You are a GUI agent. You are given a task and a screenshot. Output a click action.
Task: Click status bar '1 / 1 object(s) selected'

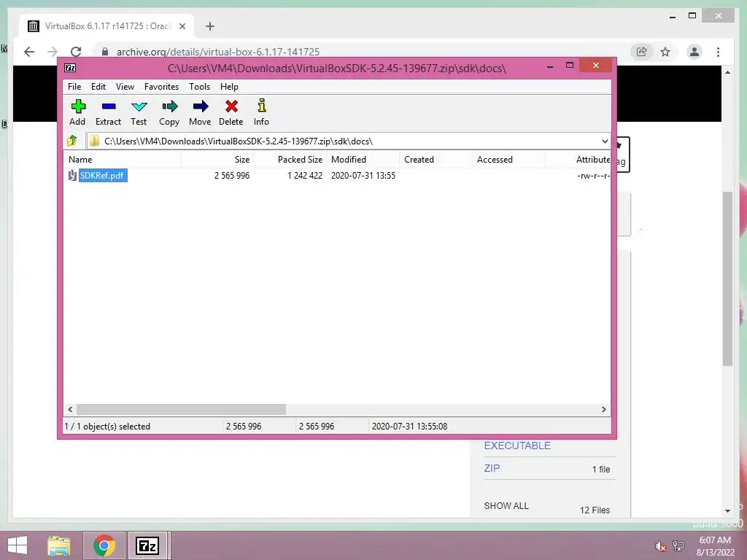[x=107, y=426]
